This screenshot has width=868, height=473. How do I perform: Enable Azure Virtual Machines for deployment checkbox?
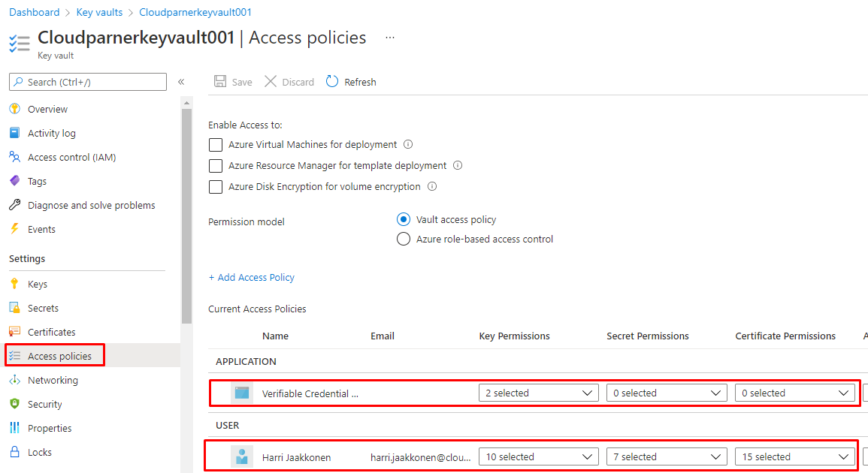[216, 145]
